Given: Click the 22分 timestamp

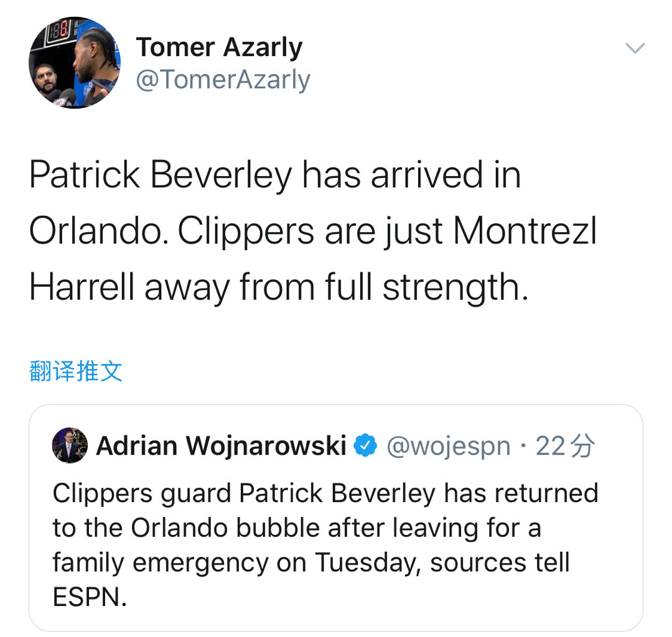Looking at the screenshot, I should click(x=565, y=445).
